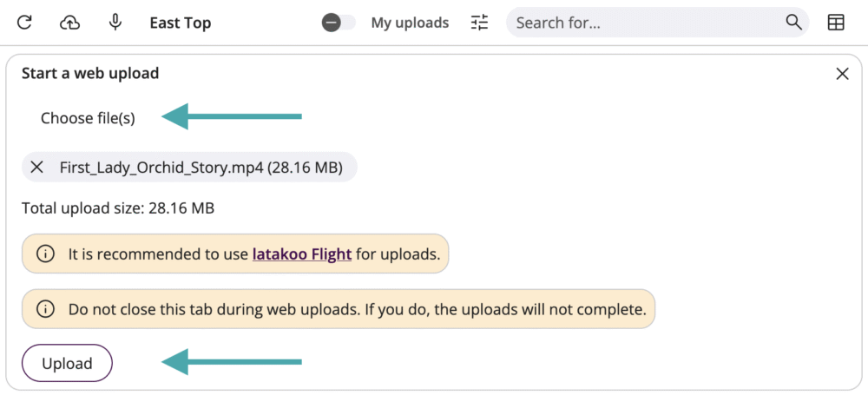
Task: Click the refresh icon in the toolbar
Action: pyautogui.click(x=24, y=23)
